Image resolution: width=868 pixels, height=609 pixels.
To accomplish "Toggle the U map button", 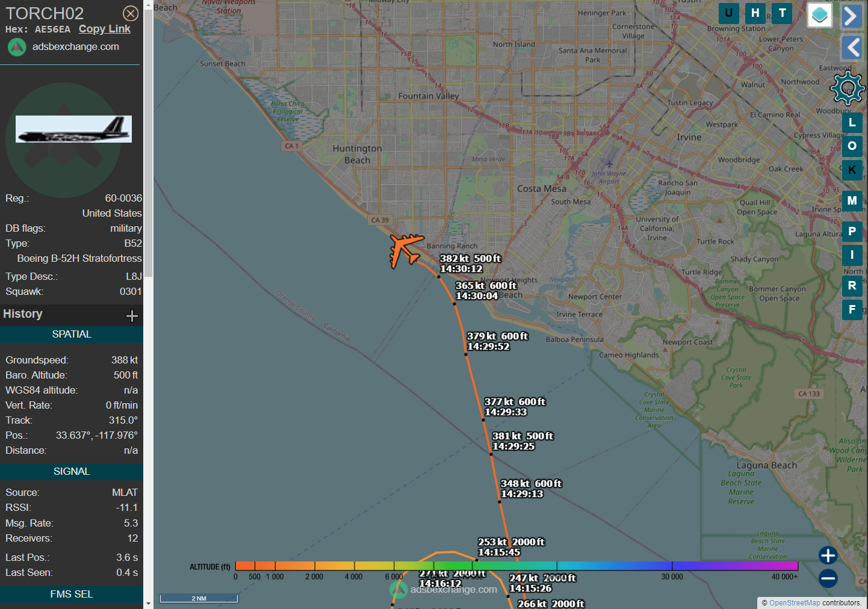I will coord(729,13).
